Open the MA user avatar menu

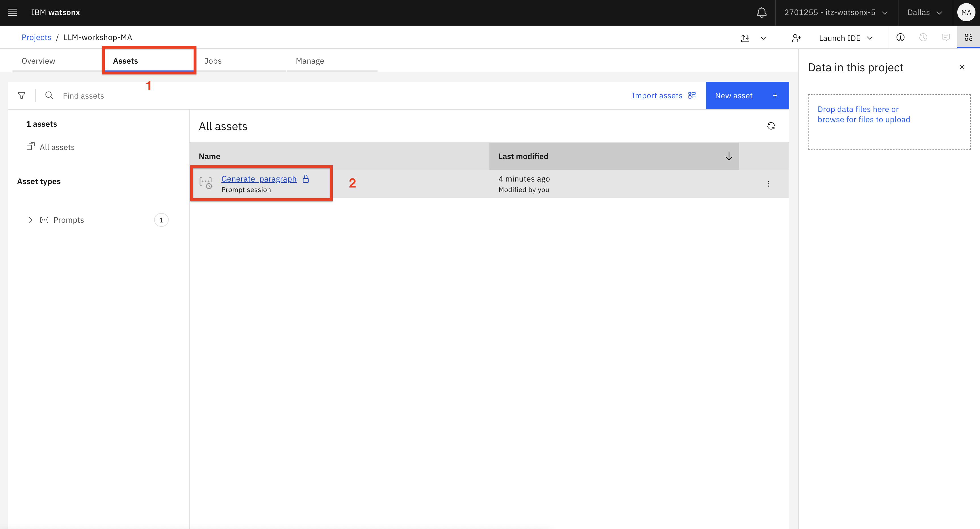click(x=966, y=13)
